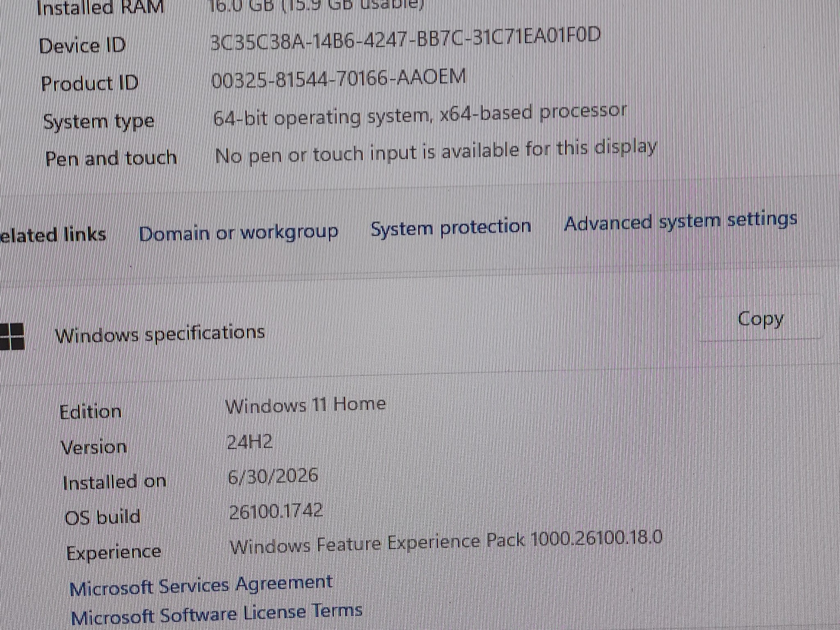The width and height of the screenshot is (840, 630).
Task: Select the Version value 24H2
Action: pyautogui.click(x=250, y=442)
